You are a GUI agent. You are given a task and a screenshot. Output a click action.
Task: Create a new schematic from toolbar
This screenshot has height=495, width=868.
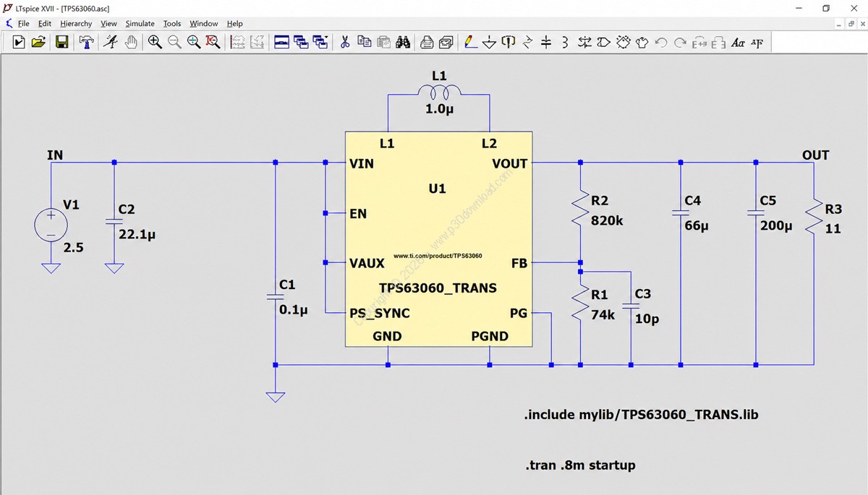[19, 43]
